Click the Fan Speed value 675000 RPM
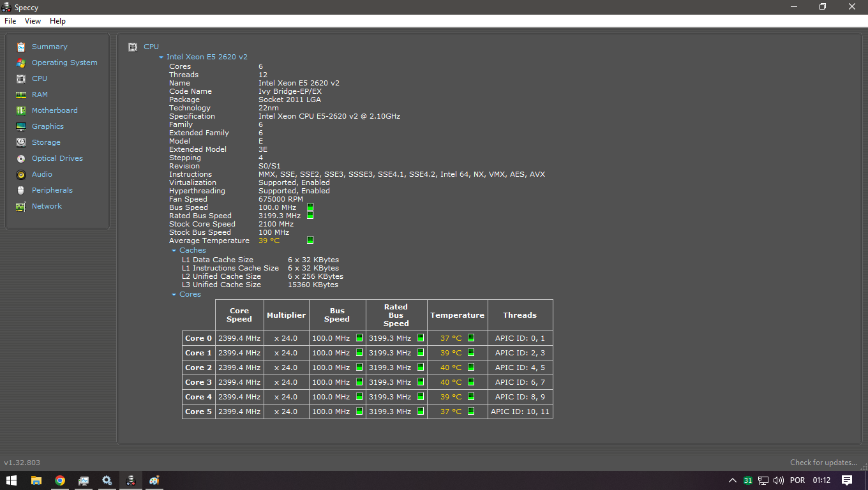Image resolution: width=868 pixels, height=490 pixels. [x=281, y=199]
